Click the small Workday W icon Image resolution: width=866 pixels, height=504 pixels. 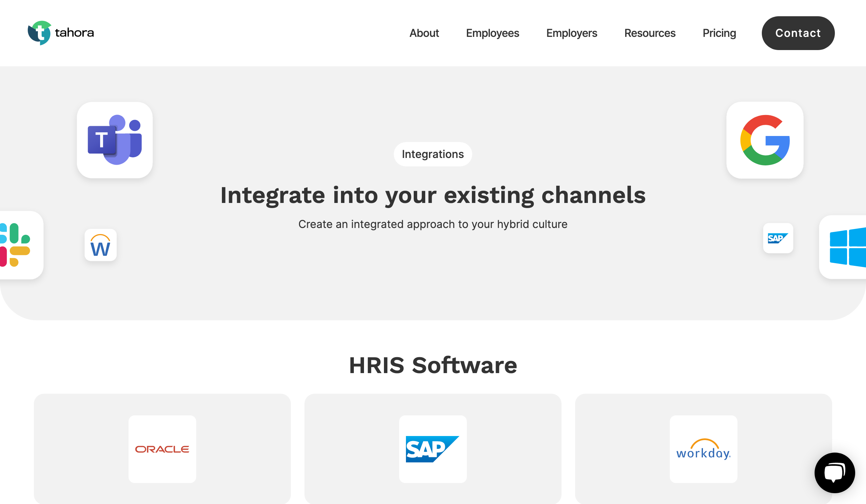coord(100,245)
